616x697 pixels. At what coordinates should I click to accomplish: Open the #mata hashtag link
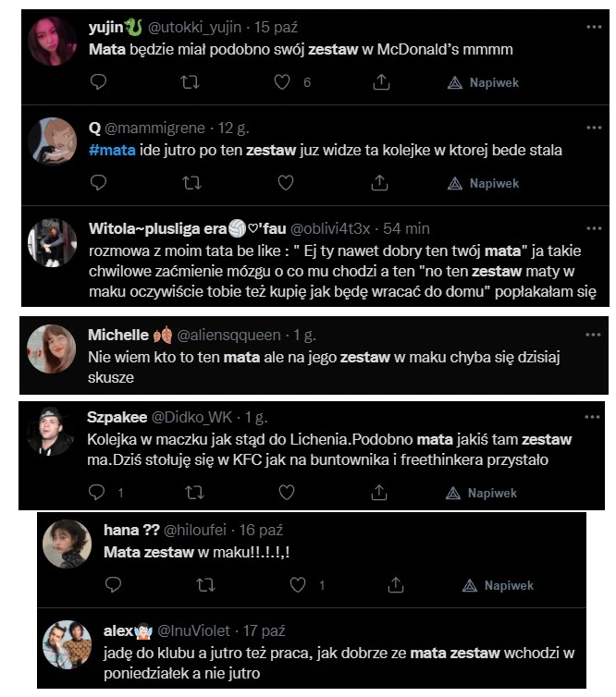click(x=112, y=151)
